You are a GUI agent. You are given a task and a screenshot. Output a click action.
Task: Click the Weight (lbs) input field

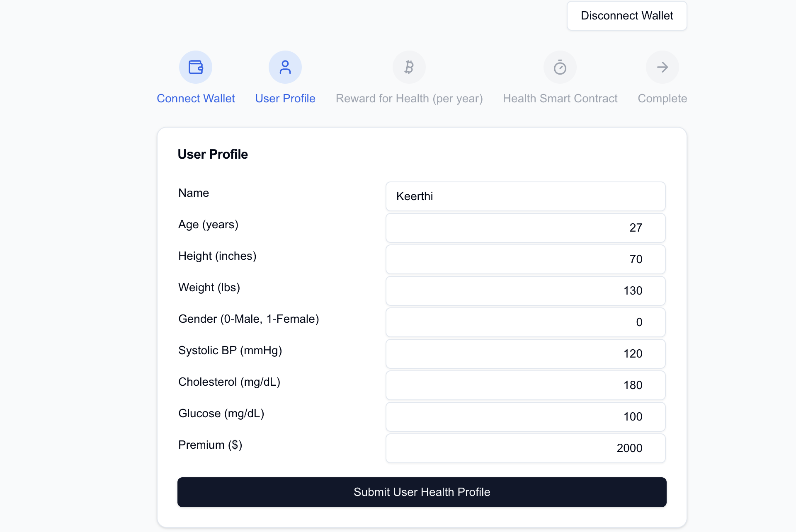point(525,291)
